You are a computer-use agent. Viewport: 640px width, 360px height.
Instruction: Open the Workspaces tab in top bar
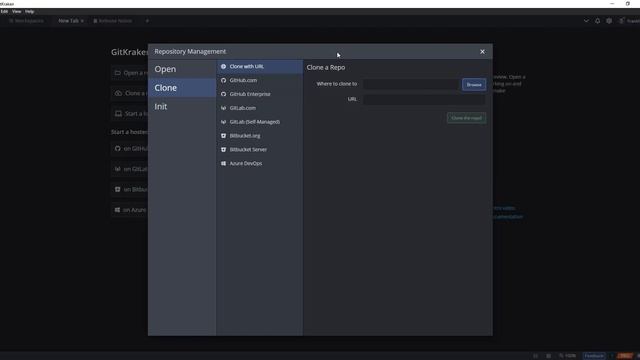pyautogui.click(x=26, y=21)
